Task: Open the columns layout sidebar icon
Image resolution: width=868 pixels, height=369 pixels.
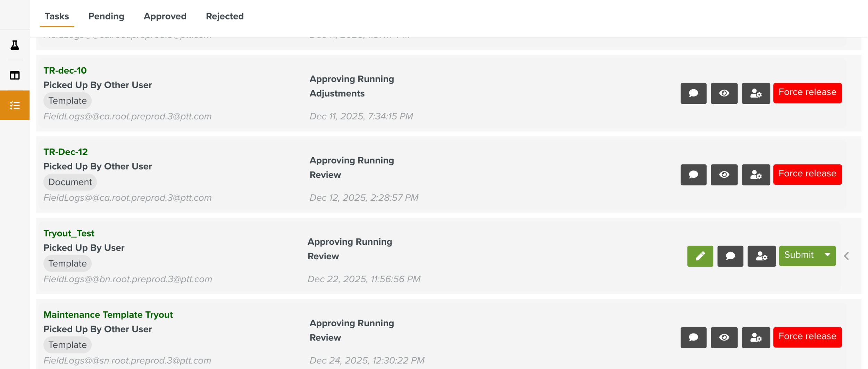Action: tap(15, 75)
